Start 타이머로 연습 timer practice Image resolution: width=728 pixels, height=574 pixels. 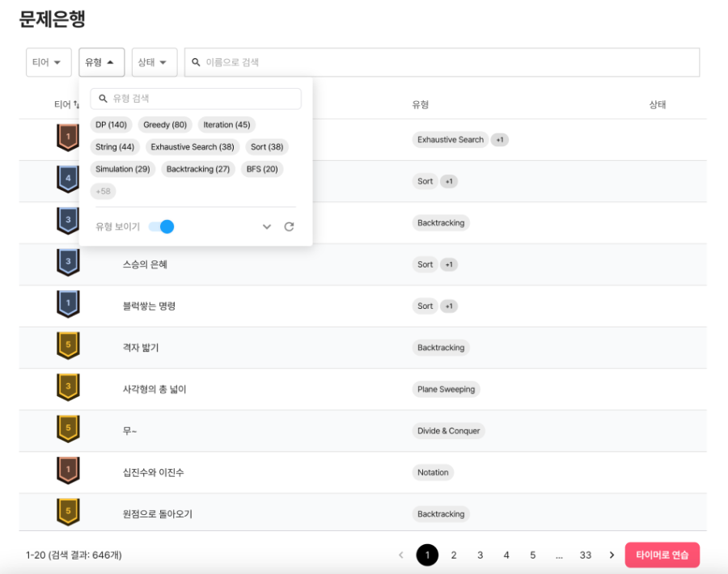pos(662,555)
